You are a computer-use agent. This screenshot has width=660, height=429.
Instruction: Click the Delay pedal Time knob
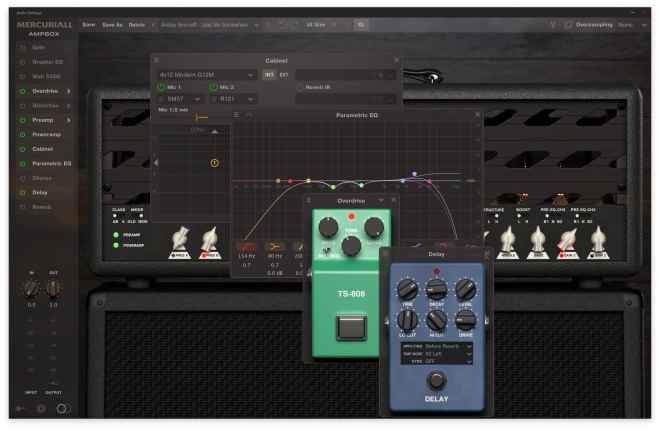(407, 289)
